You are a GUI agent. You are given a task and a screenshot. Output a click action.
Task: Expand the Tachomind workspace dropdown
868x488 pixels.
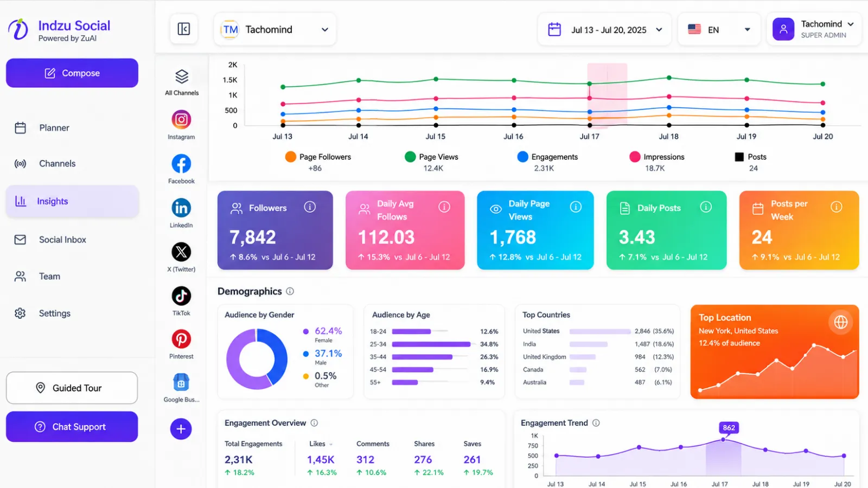tap(275, 29)
